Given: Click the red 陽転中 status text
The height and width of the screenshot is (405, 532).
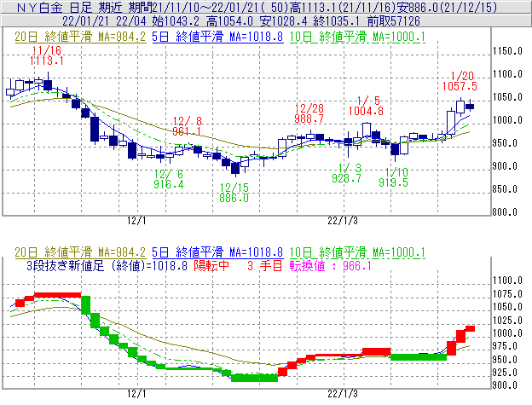Looking at the screenshot, I should [211, 265].
